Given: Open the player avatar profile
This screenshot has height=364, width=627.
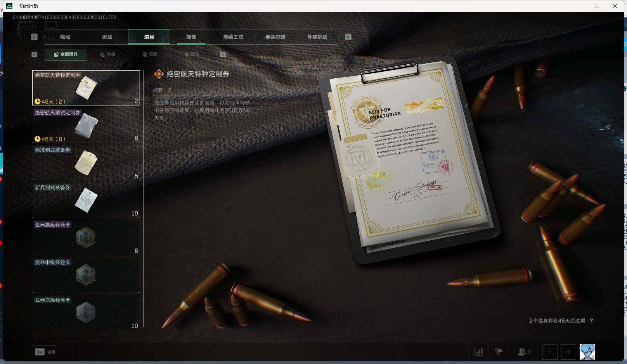Looking at the screenshot, I should coord(587,352).
